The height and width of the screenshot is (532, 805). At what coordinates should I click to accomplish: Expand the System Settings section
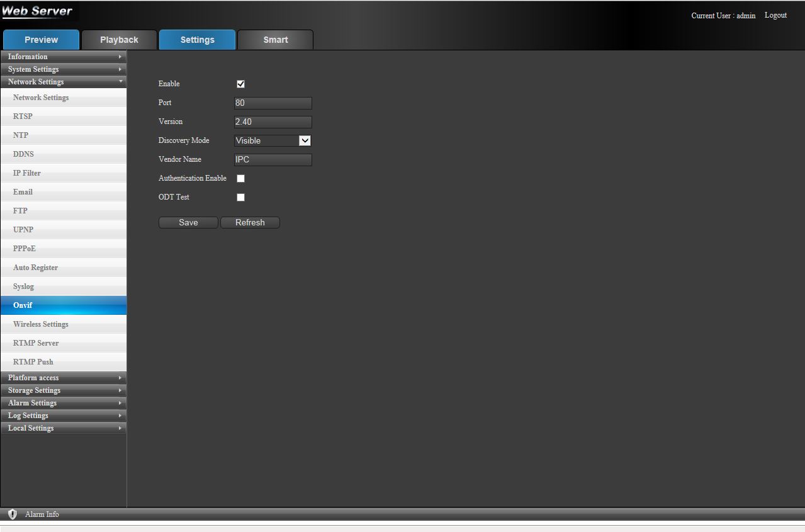point(63,69)
